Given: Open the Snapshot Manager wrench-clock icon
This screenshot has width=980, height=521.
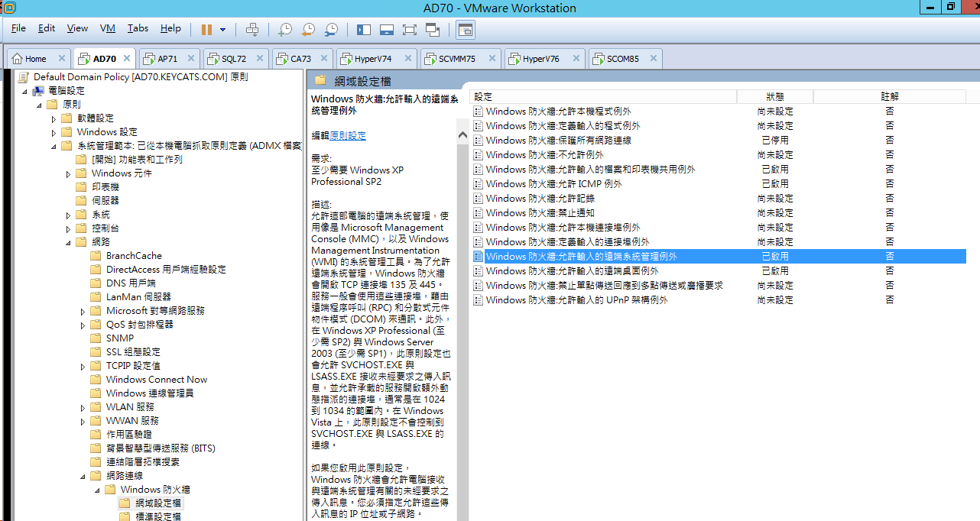Looking at the screenshot, I should coord(331,30).
